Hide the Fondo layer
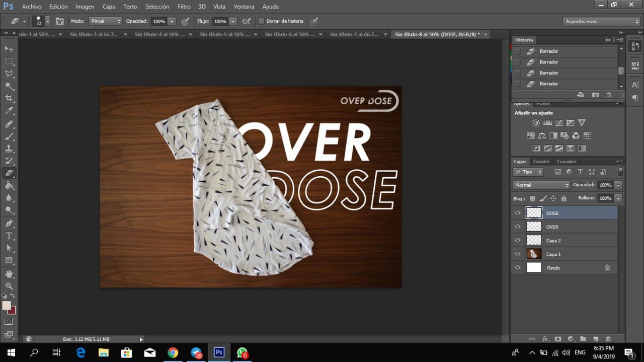 pyautogui.click(x=517, y=267)
